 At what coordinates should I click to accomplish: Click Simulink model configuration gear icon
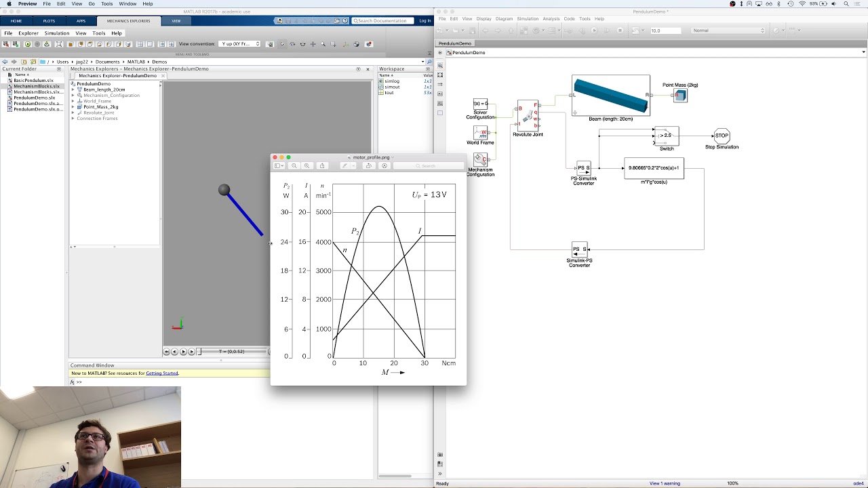(536, 30)
